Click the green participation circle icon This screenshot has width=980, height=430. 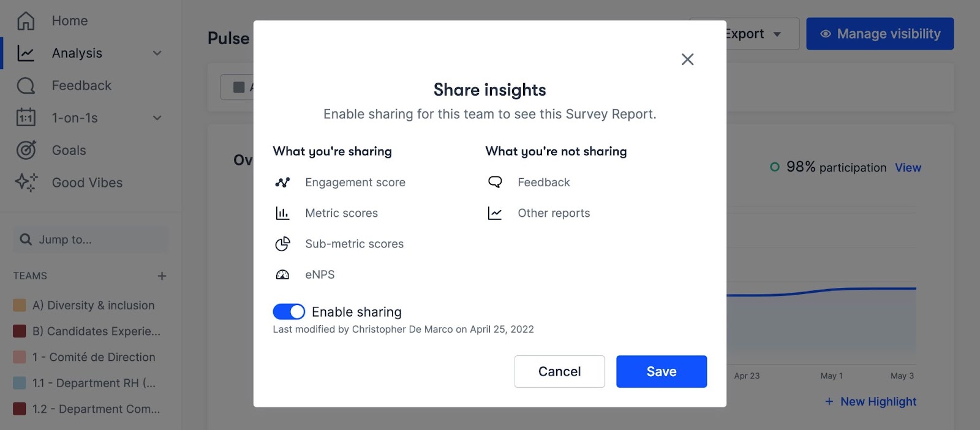tap(775, 167)
